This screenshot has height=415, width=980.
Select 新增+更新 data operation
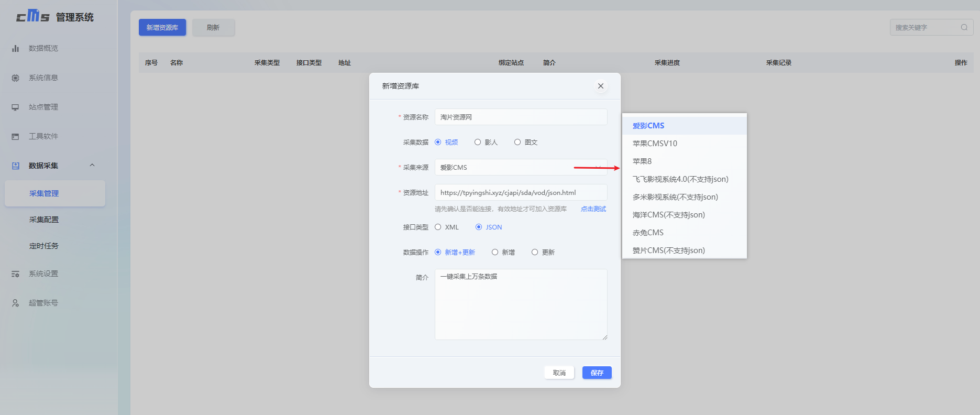pos(455,252)
